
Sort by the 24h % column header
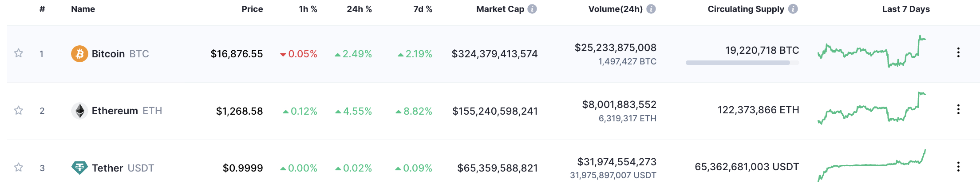pyautogui.click(x=359, y=9)
